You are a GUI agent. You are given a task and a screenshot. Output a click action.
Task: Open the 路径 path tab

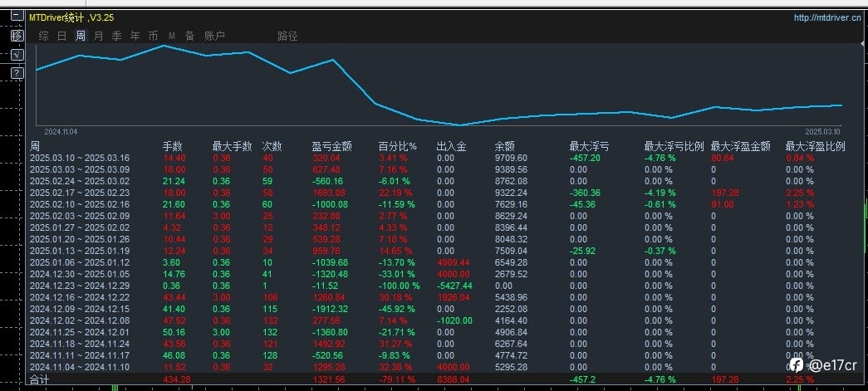click(x=288, y=36)
